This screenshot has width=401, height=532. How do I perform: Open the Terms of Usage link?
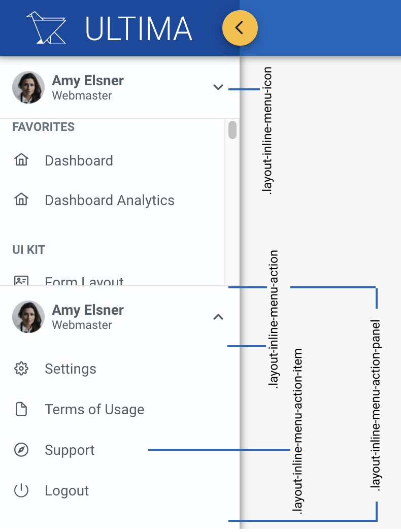point(94,409)
